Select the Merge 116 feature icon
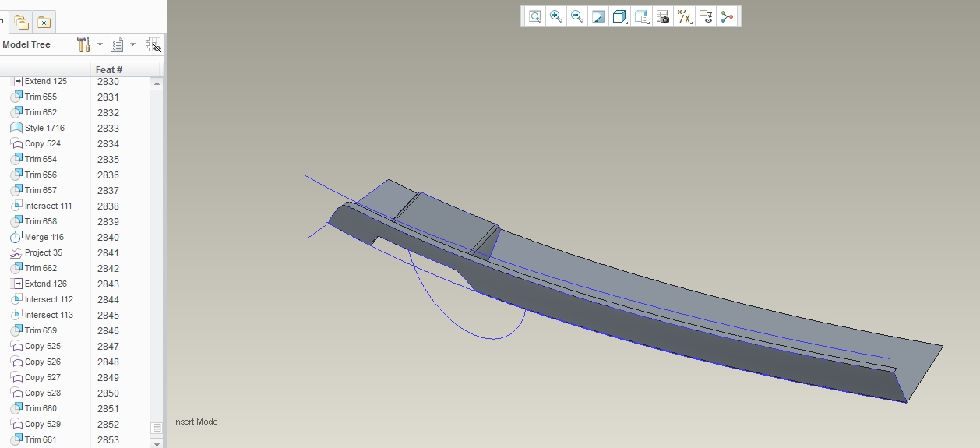Viewport: 980px width, 448px height. click(16, 237)
